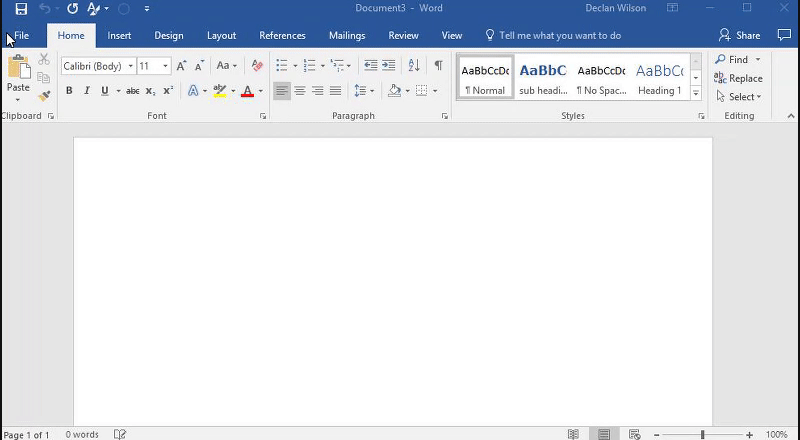Click the Sort A-to-Z icon

414,66
